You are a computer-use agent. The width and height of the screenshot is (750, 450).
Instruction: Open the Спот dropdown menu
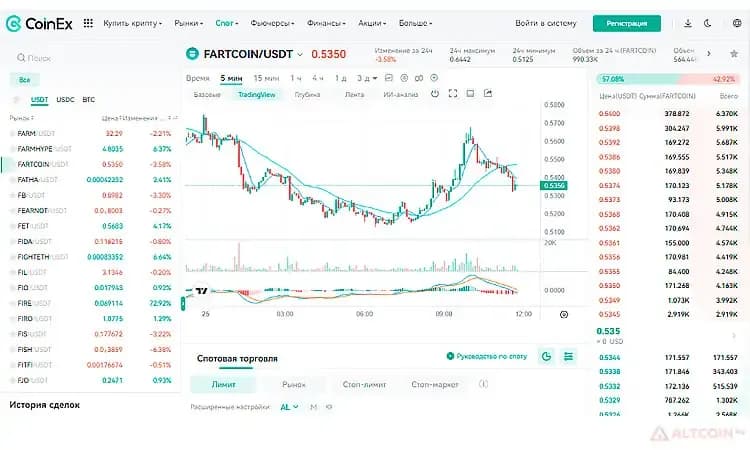pos(227,23)
